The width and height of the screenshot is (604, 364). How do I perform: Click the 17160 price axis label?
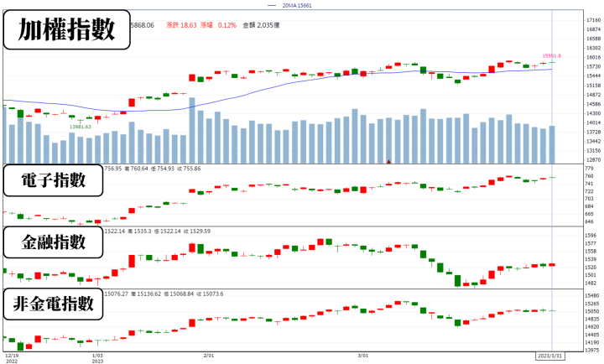click(x=594, y=20)
